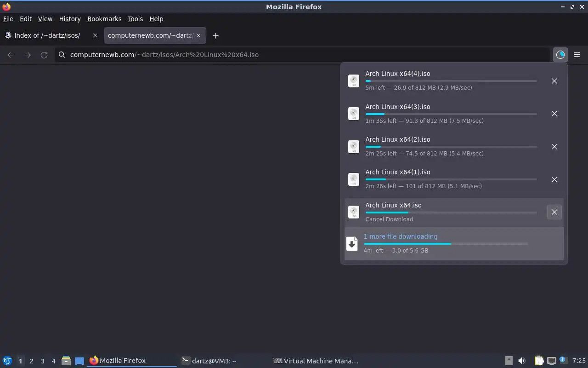588x368 pixels.
Task: Open the network connection tray icon
Action: [551, 361]
